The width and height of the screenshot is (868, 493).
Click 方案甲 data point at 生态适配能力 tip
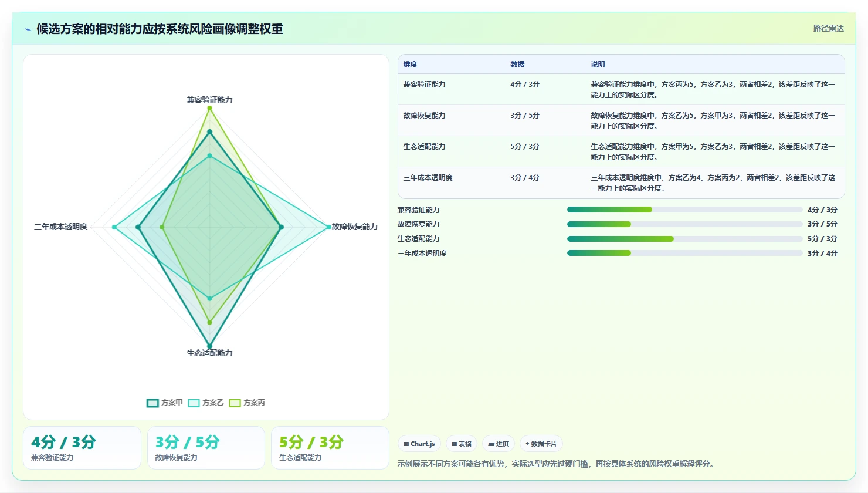click(x=209, y=346)
